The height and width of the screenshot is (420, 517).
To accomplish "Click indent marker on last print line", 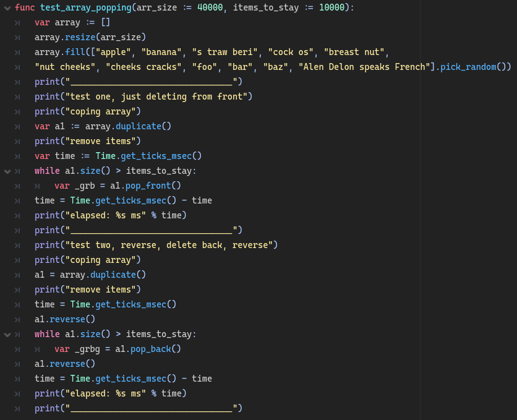I will click(x=17, y=409).
